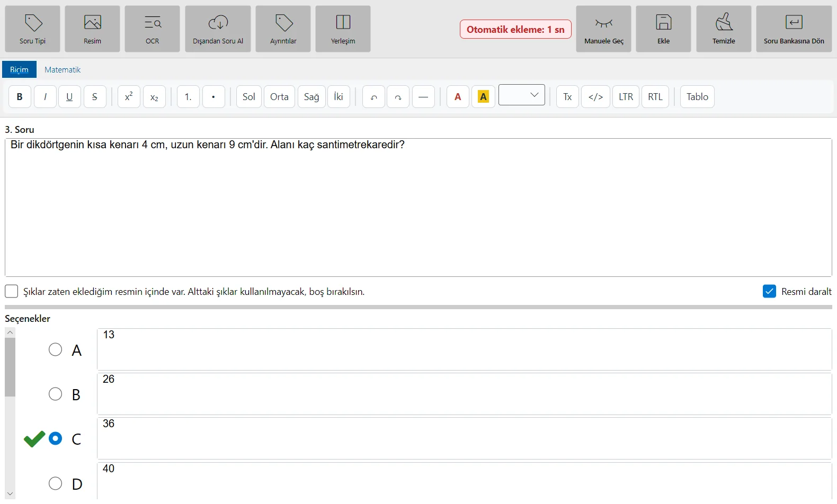Open the Yerleşim layout panel
Viewport: 837px width, 504px height.
point(343,29)
